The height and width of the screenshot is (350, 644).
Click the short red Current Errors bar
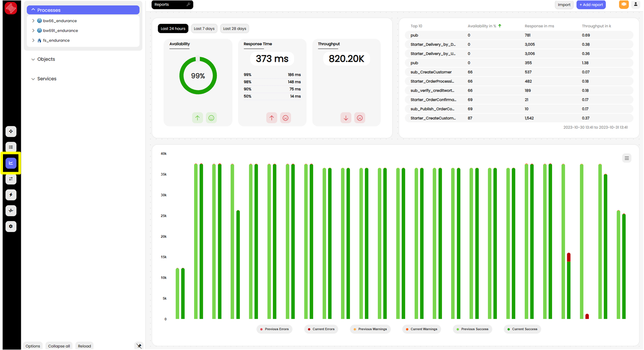point(587,316)
